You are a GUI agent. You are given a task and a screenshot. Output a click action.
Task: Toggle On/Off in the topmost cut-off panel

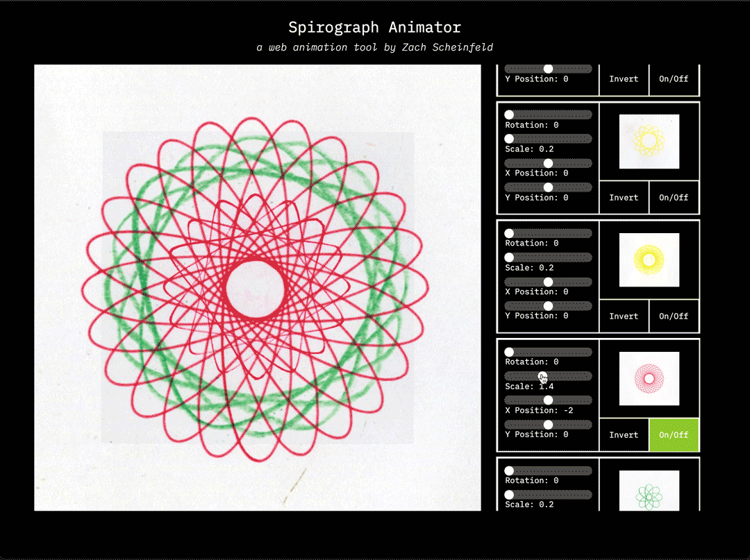(674, 79)
